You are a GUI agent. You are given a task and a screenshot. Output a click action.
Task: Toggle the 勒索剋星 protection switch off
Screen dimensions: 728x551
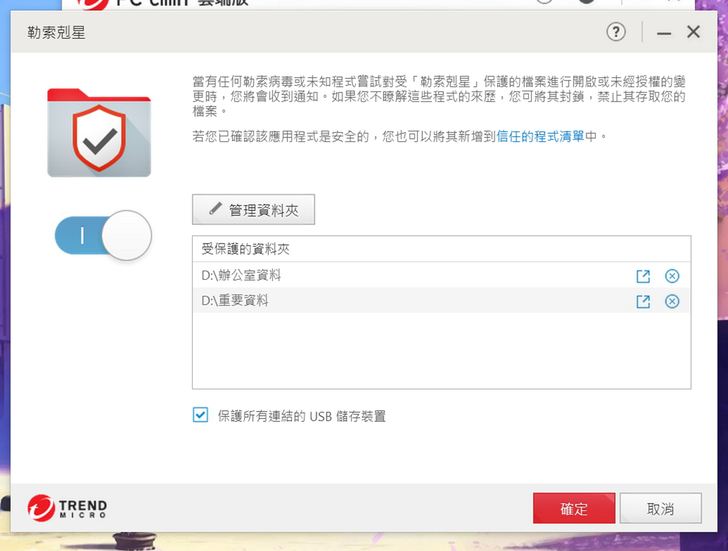pos(103,235)
